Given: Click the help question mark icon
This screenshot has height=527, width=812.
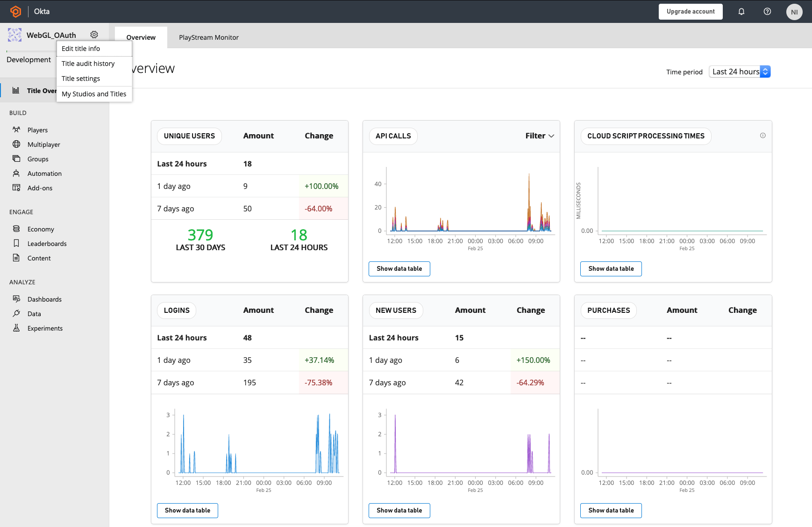Looking at the screenshot, I should click(x=767, y=12).
